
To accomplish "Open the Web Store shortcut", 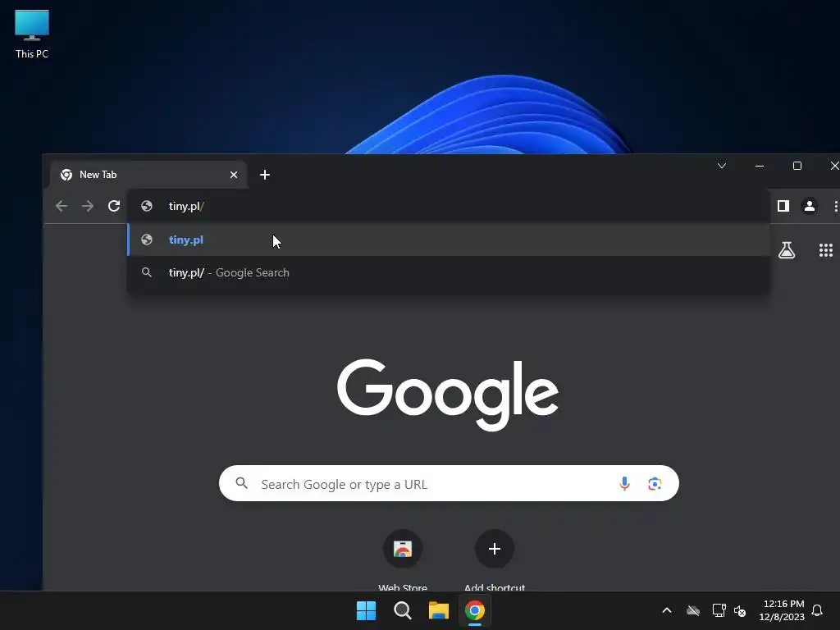I will (x=403, y=560).
